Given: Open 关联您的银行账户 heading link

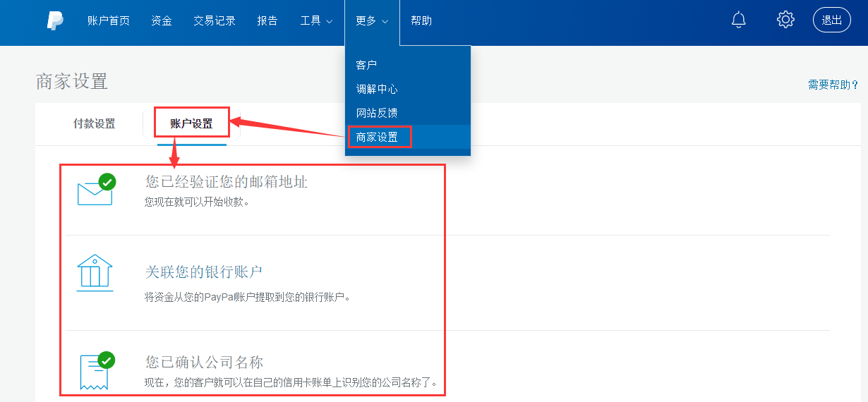Looking at the screenshot, I should (204, 272).
